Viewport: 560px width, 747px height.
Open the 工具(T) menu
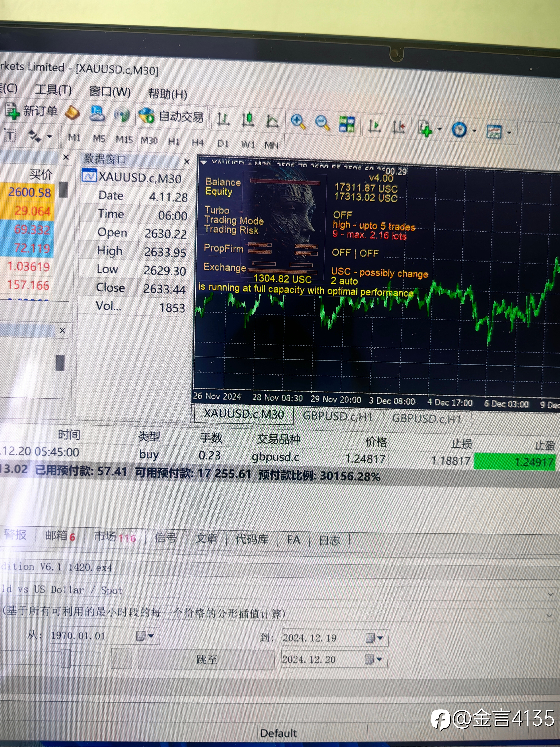(53, 90)
